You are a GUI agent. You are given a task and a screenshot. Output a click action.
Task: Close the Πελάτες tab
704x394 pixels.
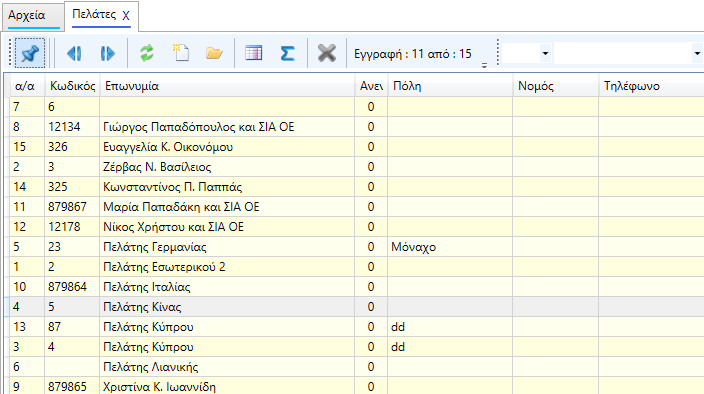point(126,16)
